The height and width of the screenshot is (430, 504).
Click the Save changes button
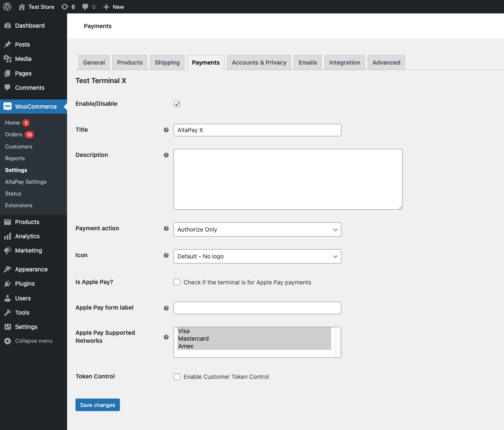tap(98, 405)
